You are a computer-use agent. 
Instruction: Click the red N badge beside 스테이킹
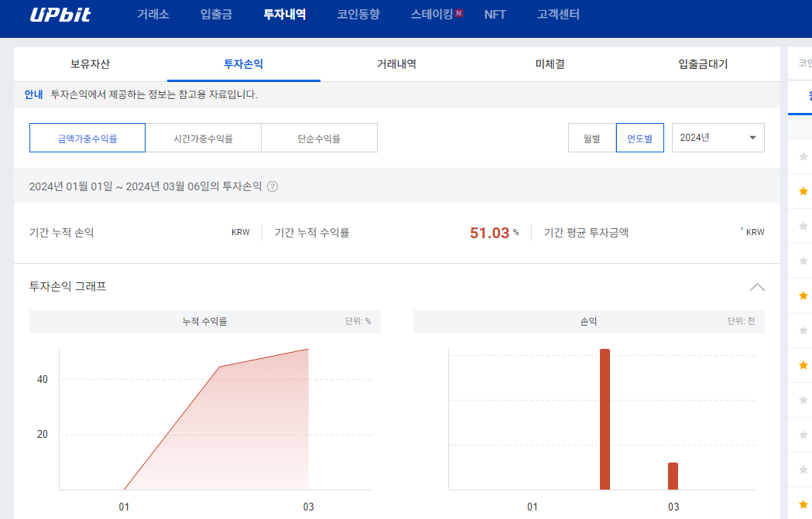[x=459, y=13]
